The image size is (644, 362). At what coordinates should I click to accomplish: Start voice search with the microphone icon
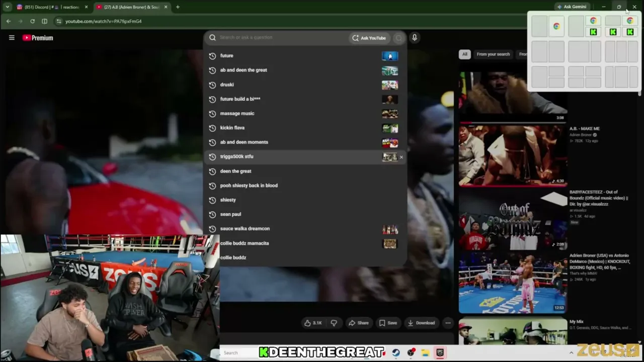click(415, 38)
